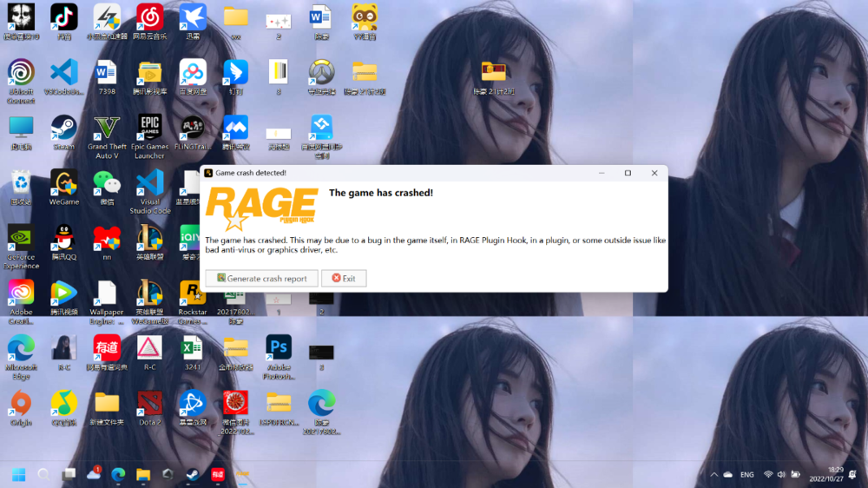Show hidden tray icons chevron
The width and height of the screenshot is (868, 488).
click(x=713, y=475)
